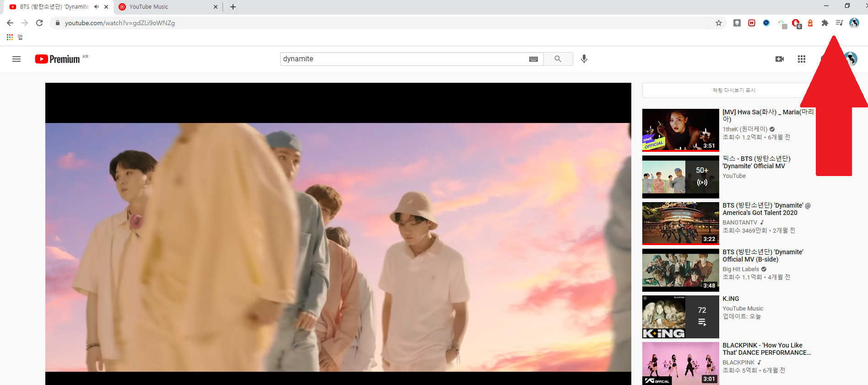Open the orange lighthouse extension
Image resolution: width=868 pixels, height=385 pixels.
tap(810, 23)
